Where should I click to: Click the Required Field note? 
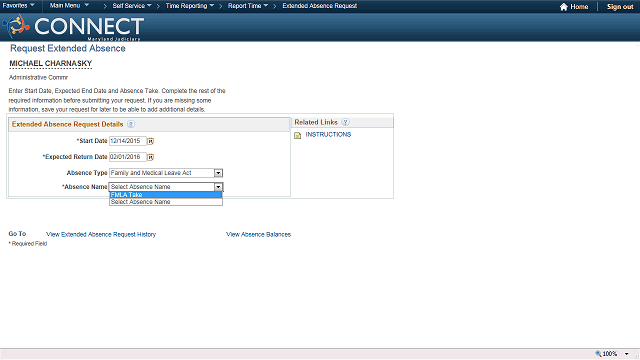point(28,244)
